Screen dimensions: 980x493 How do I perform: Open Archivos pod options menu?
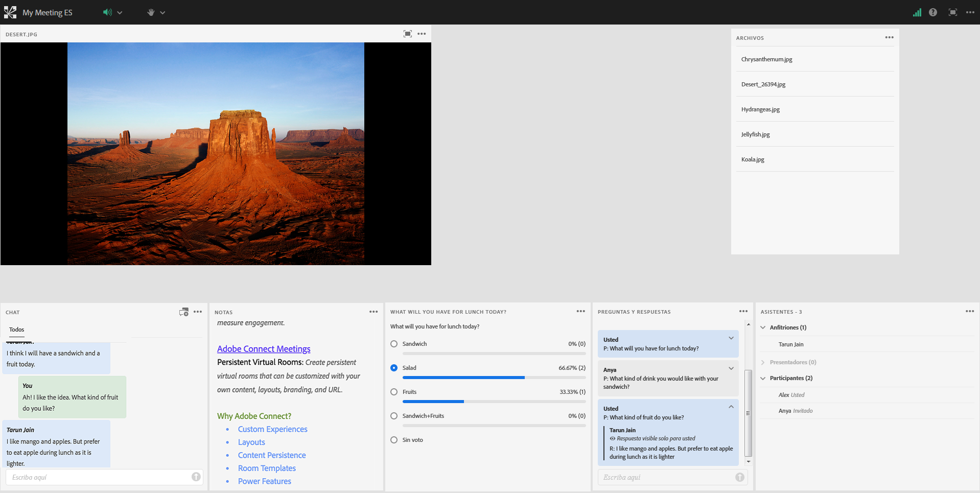coord(890,37)
